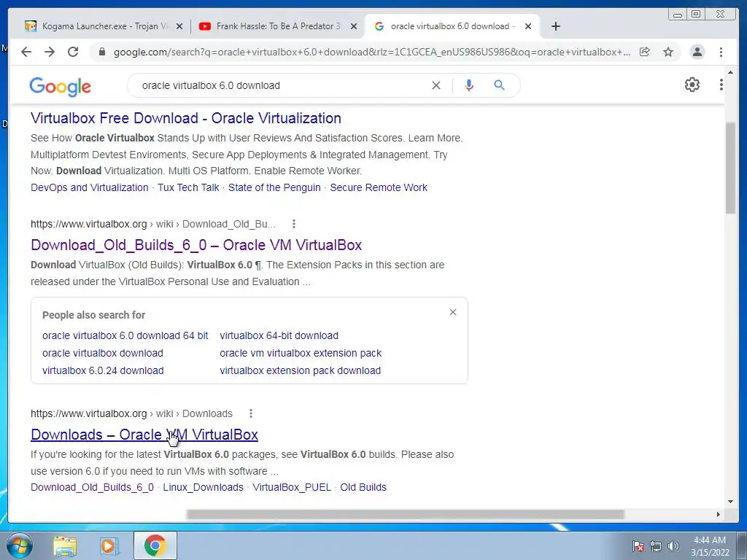
Task: Open the State of the Penguin sitelink
Action: coord(274,187)
